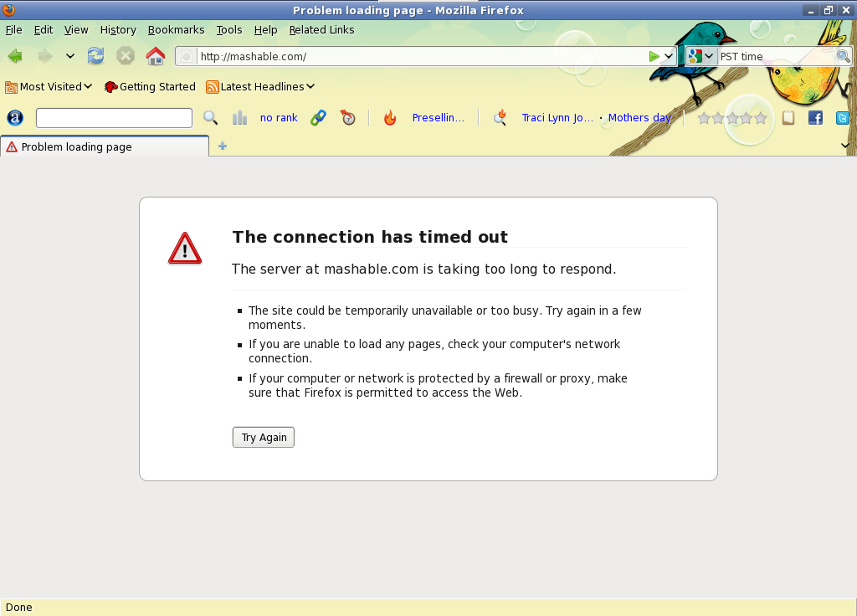
Task: Click the clipboard icon in the toolbar
Action: point(788,117)
